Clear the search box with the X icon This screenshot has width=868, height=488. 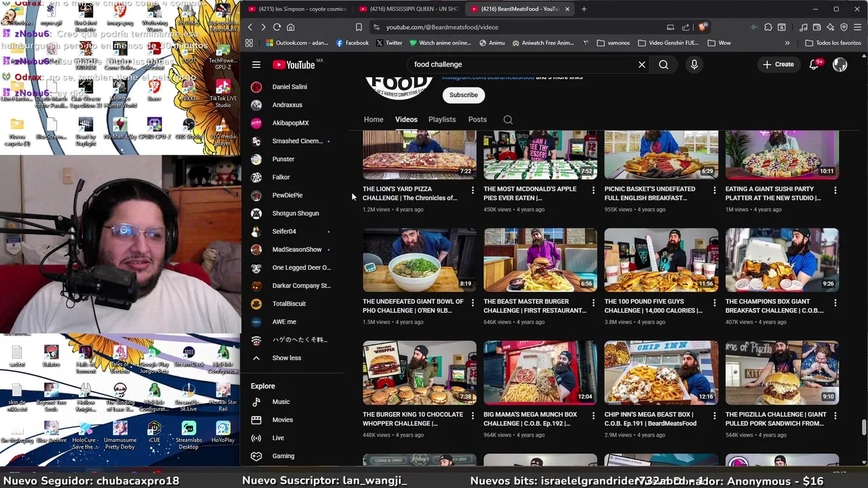[642, 64]
